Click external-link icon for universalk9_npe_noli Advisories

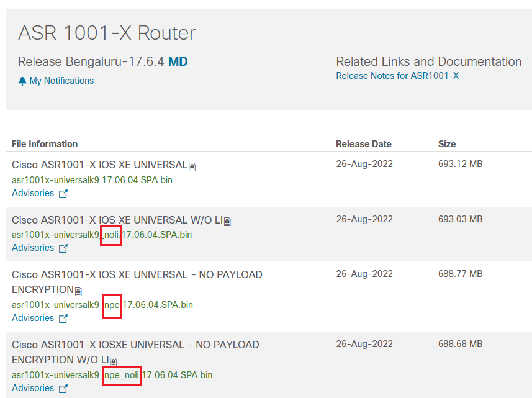pos(63,389)
